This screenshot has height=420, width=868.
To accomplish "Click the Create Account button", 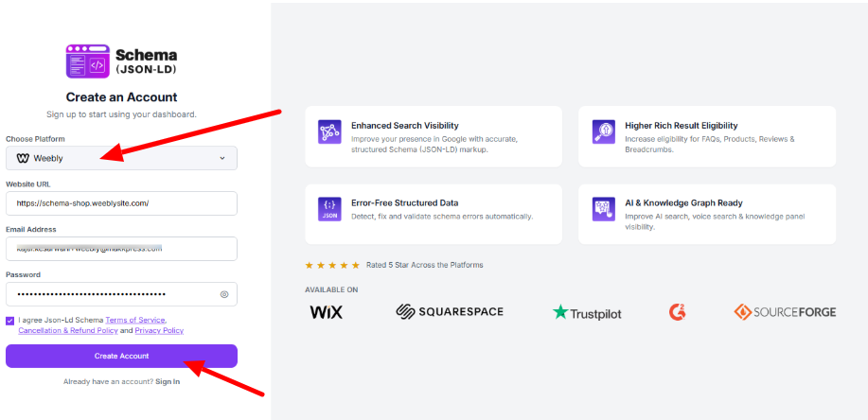I will pos(121,356).
